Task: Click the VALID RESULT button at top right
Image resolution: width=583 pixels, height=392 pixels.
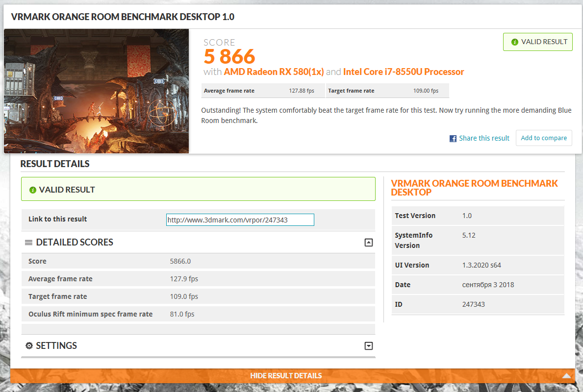Action: click(537, 42)
